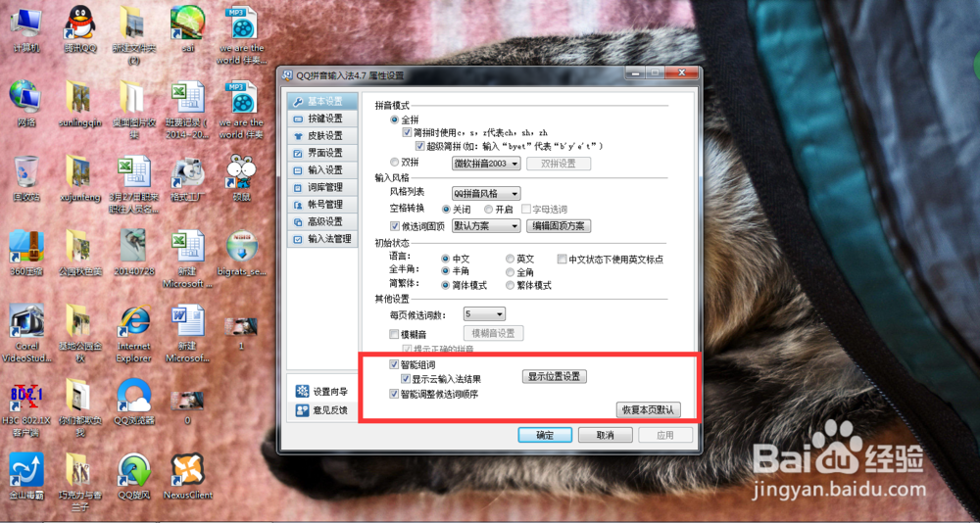The width and height of the screenshot is (980, 523).
Task: Click the 意见反馈 icon
Action: tap(303, 410)
